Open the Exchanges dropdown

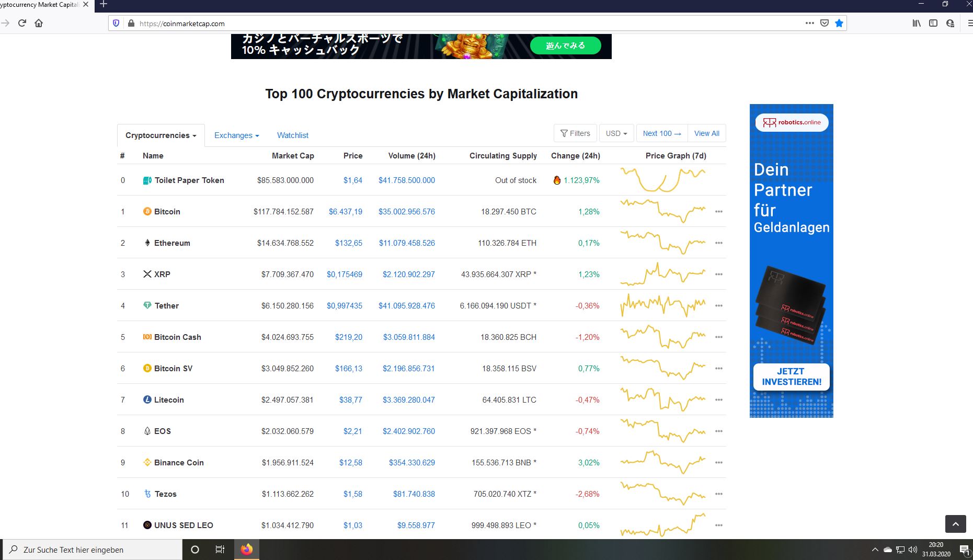236,135
